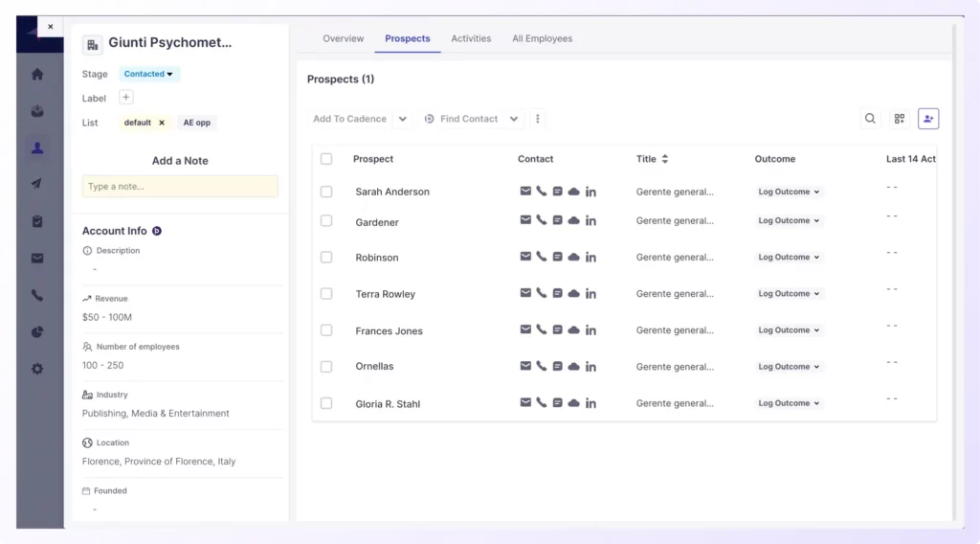The height and width of the screenshot is (544, 980).
Task: Click message icon for Robinson
Action: [x=558, y=257]
